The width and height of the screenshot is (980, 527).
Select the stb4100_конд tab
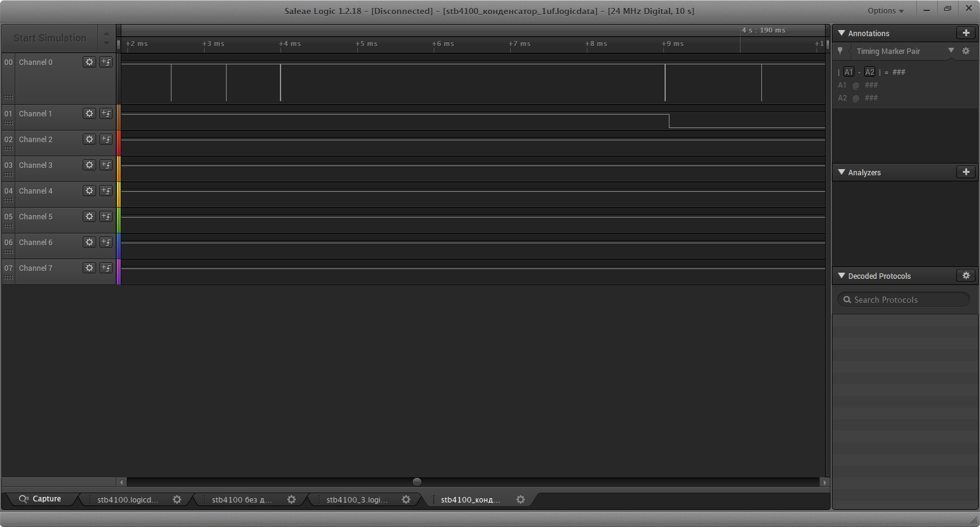[470, 499]
